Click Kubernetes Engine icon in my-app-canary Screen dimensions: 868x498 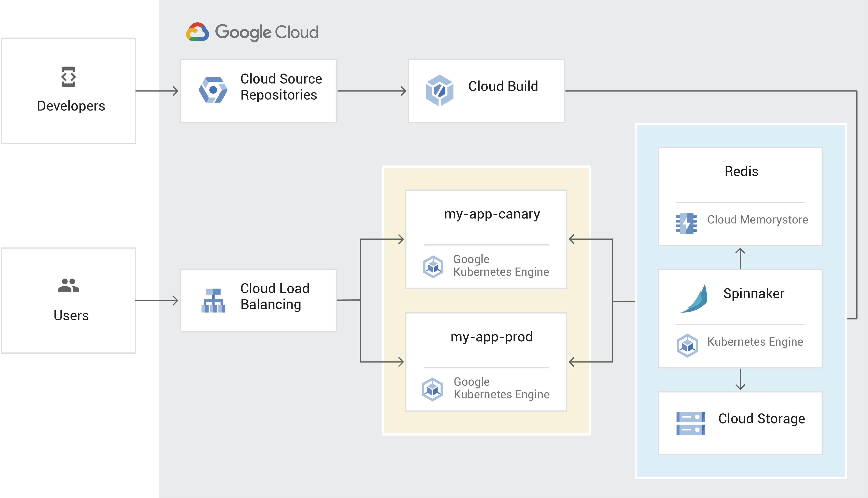[x=433, y=267]
